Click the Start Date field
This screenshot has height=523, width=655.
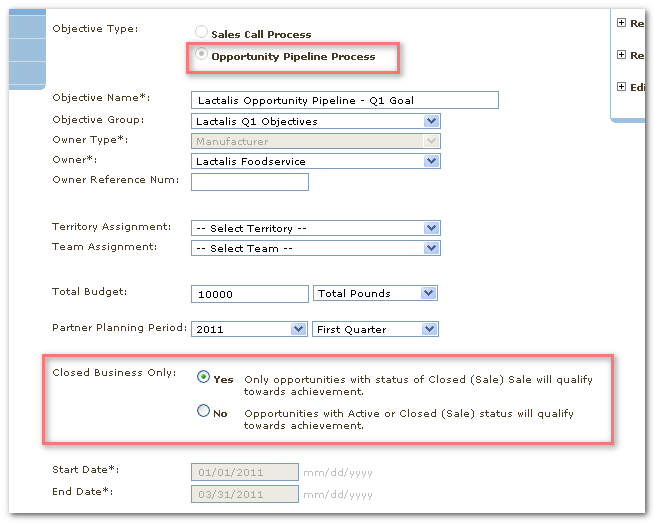244,471
